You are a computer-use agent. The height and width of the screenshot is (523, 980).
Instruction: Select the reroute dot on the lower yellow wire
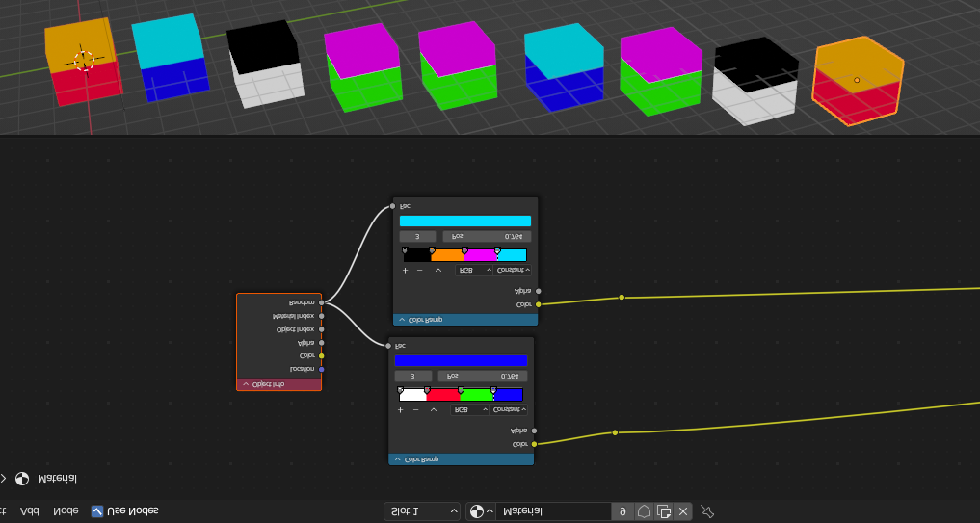click(x=615, y=432)
